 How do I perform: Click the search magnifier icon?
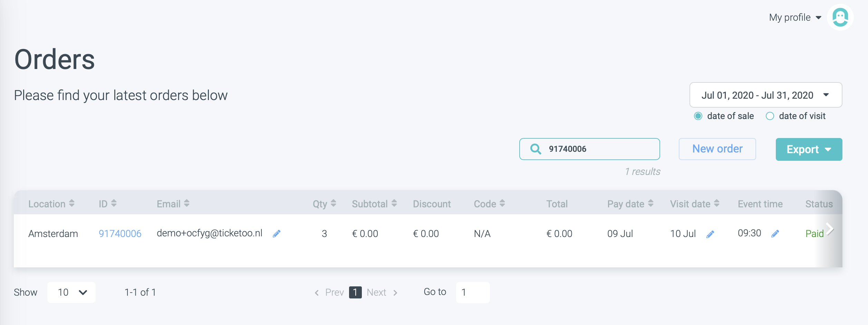(536, 149)
